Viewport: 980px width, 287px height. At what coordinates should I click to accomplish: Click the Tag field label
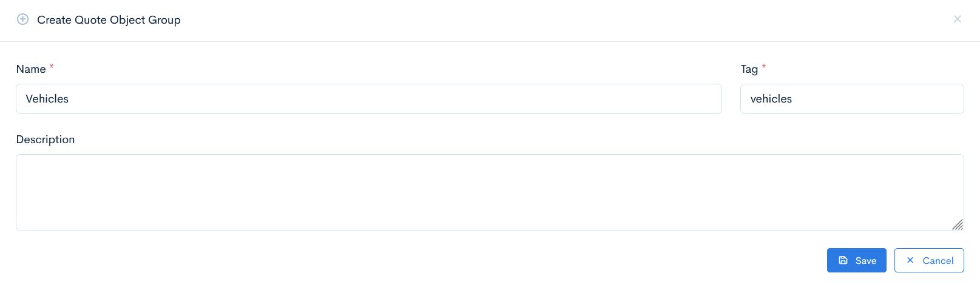click(749, 69)
